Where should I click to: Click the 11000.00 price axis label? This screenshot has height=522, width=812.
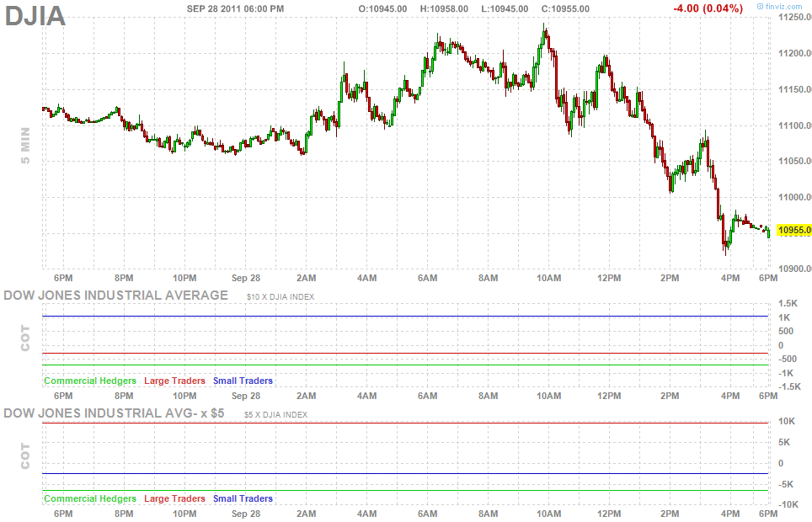[x=795, y=197]
